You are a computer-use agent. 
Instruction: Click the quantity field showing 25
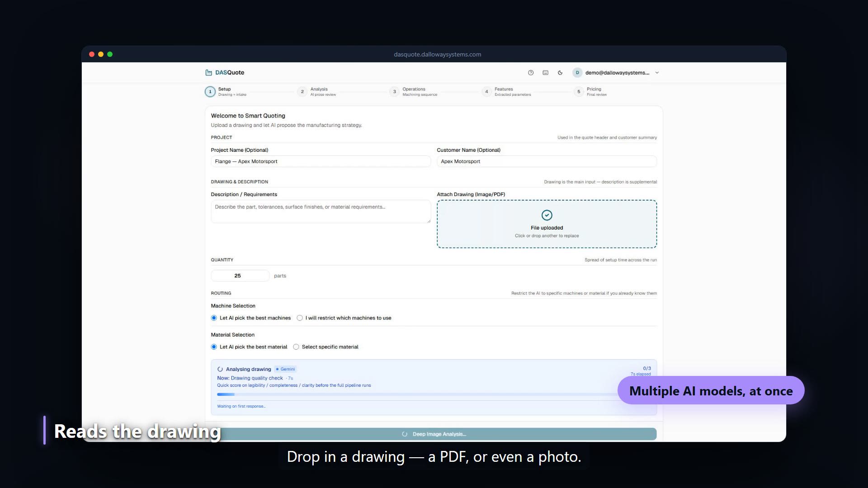[x=240, y=276]
